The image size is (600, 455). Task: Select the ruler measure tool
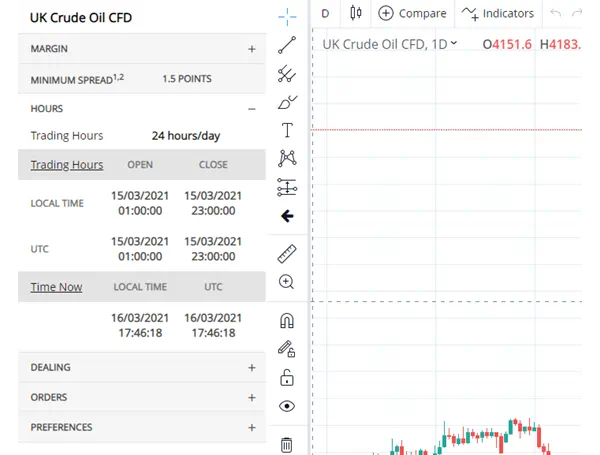pyautogui.click(x=287, y=254)
